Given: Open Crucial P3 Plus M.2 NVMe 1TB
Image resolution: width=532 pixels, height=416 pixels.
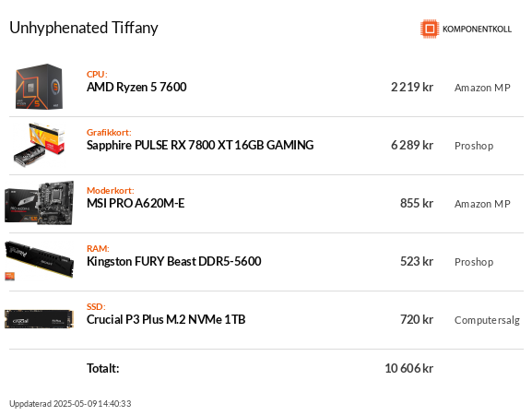Looking at the screenshot, I should pos(166,320).
